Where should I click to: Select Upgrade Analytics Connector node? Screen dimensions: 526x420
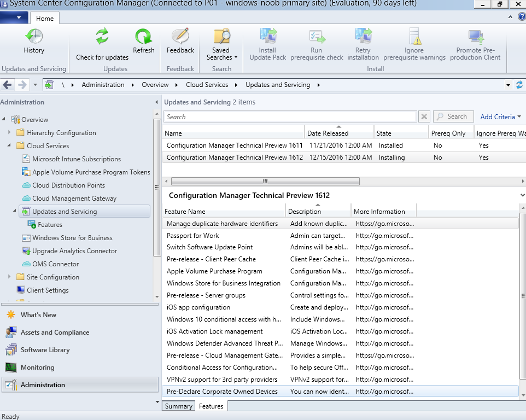pyautogui.click(x=74, y=251)
